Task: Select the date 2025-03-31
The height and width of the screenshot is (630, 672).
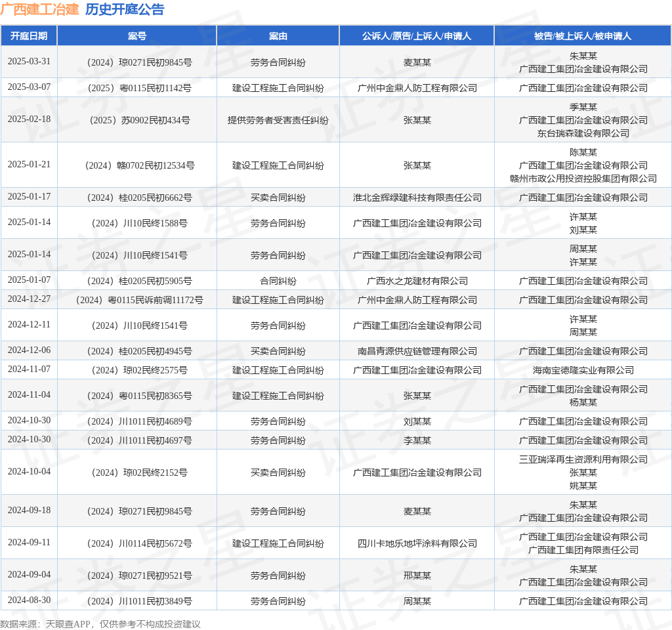Action: (x=29, y=61)
